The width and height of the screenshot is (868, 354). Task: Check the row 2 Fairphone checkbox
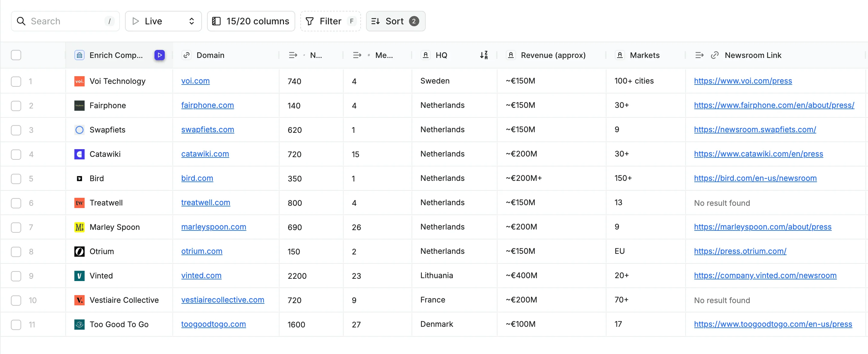click(16, 106)
